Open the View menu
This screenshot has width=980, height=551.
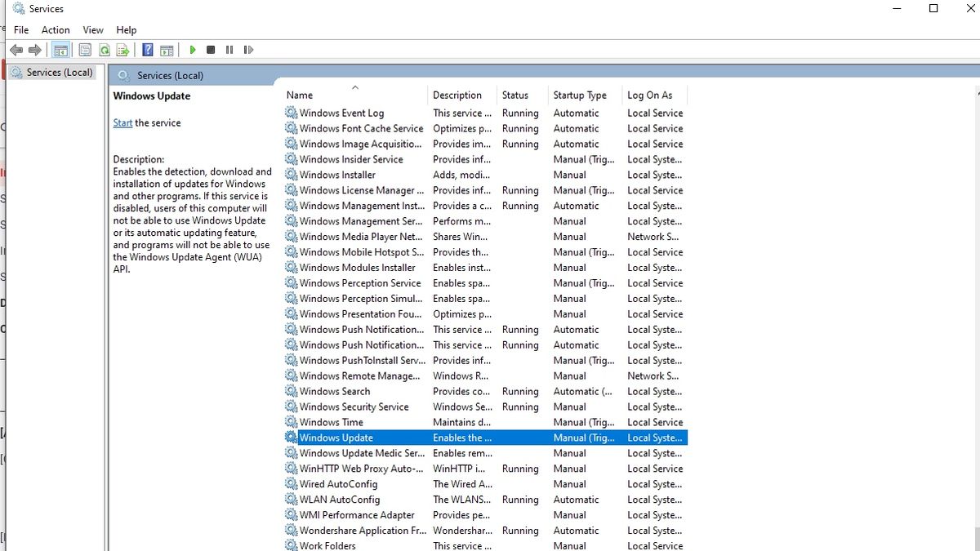tap(93, 29)
